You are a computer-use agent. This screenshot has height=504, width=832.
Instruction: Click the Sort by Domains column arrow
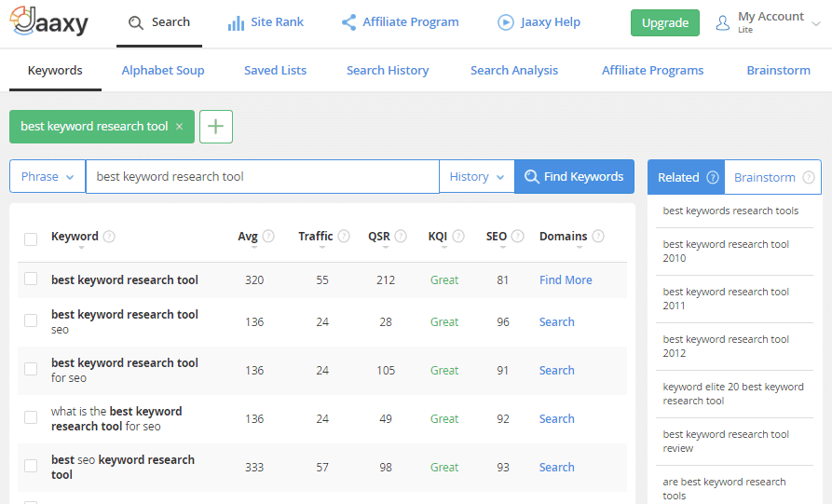pyautogui.click(x=580, y=248)
